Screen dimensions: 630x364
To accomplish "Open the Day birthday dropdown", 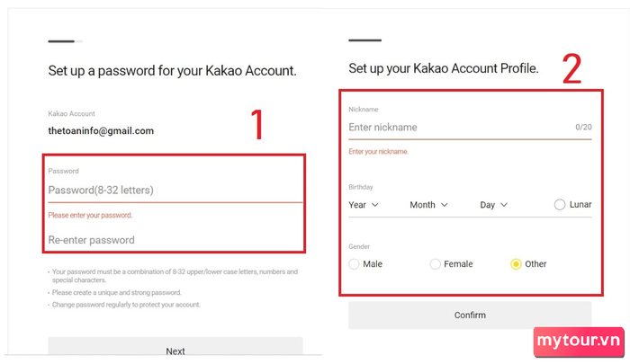I will click(494, 205).
